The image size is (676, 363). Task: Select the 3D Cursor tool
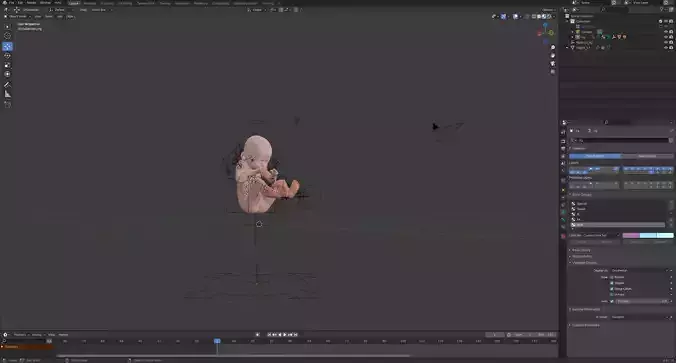pyautogui.click(x=7, y=36)
